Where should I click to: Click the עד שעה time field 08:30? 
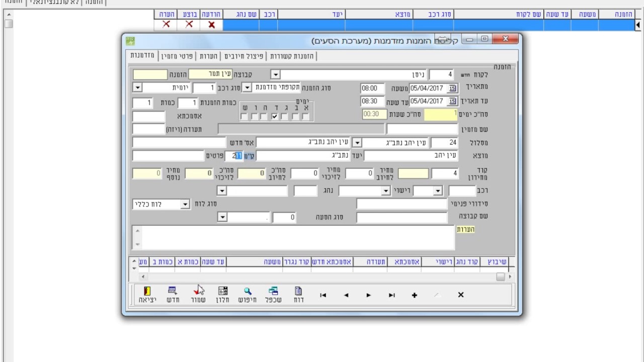pyautogui.click(x=373, y=102)
